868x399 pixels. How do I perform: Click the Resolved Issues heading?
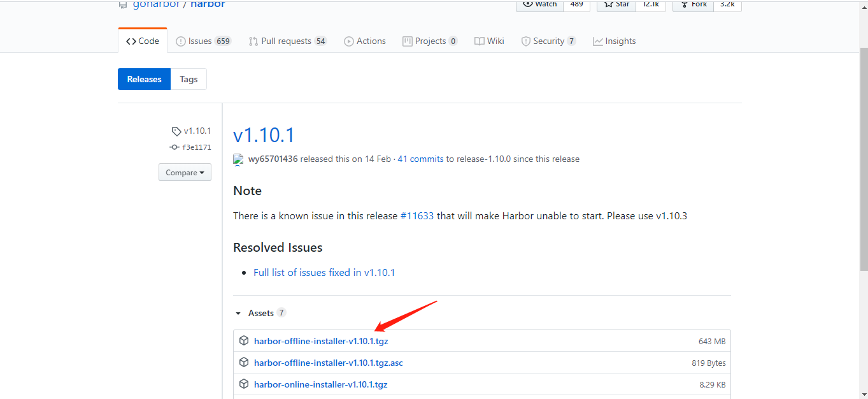pyautogui.click(x=278, y=247)
